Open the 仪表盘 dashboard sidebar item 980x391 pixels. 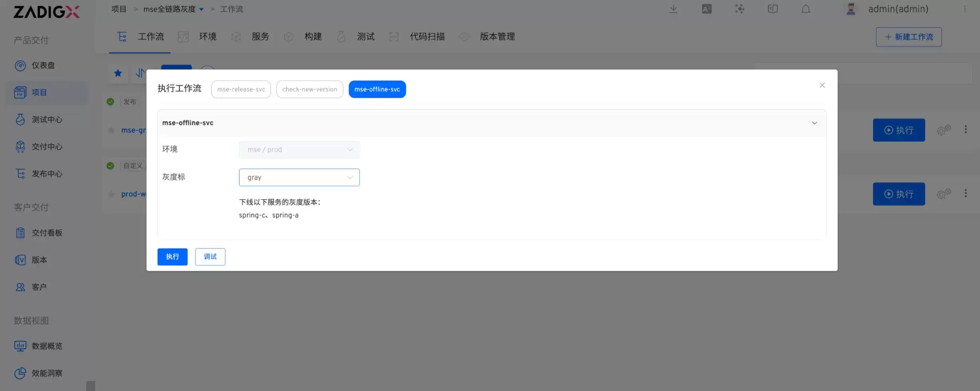pos(35,65)
